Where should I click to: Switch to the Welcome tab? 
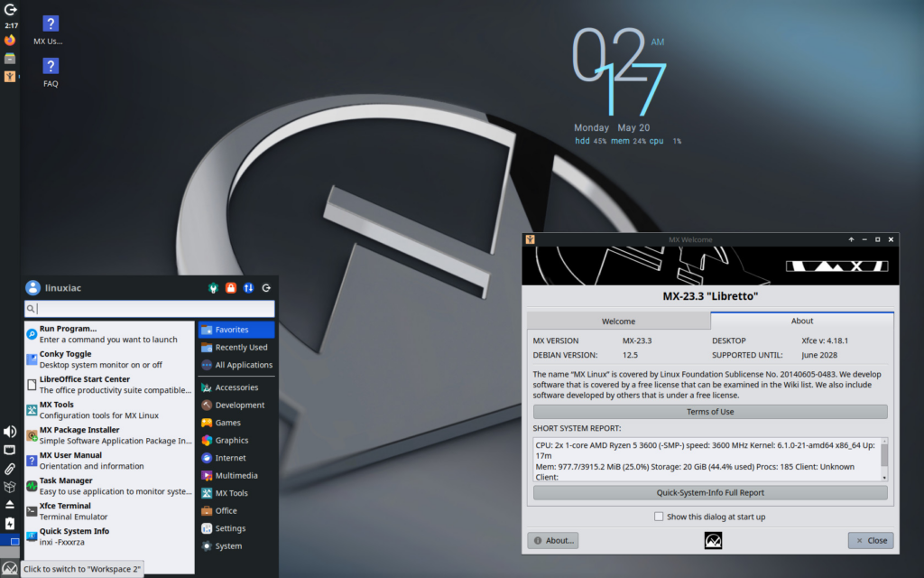pos(618,321)
